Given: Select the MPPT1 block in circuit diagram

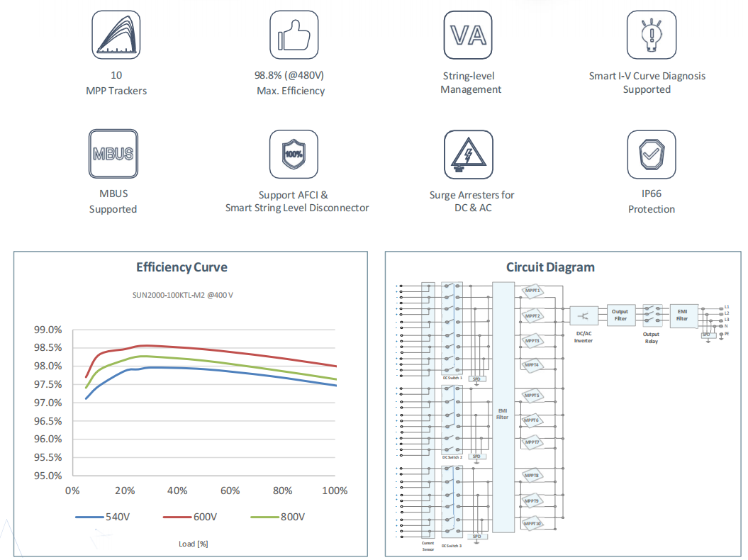Looking at the screenshot, I should [532, 291].
